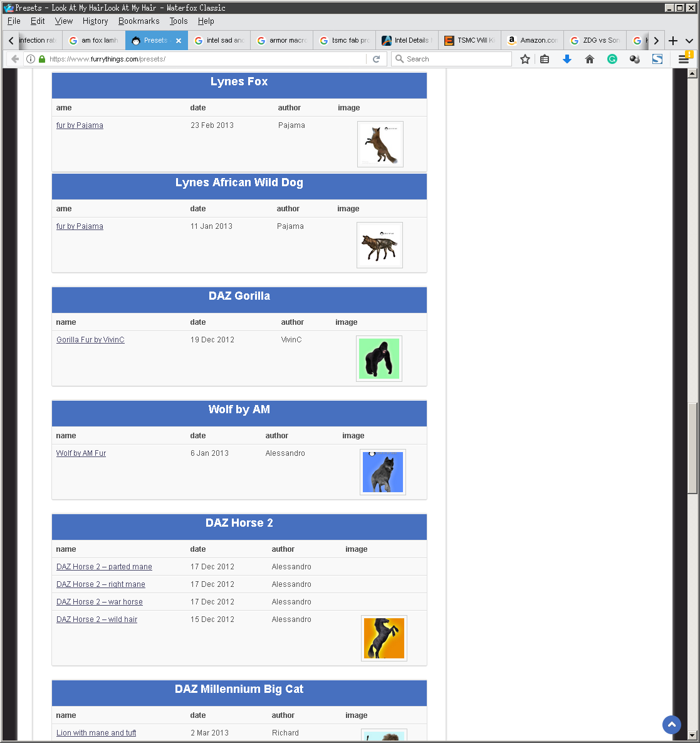
Task: Click the blue scroll-to-top button
Action: pos(672,725)
